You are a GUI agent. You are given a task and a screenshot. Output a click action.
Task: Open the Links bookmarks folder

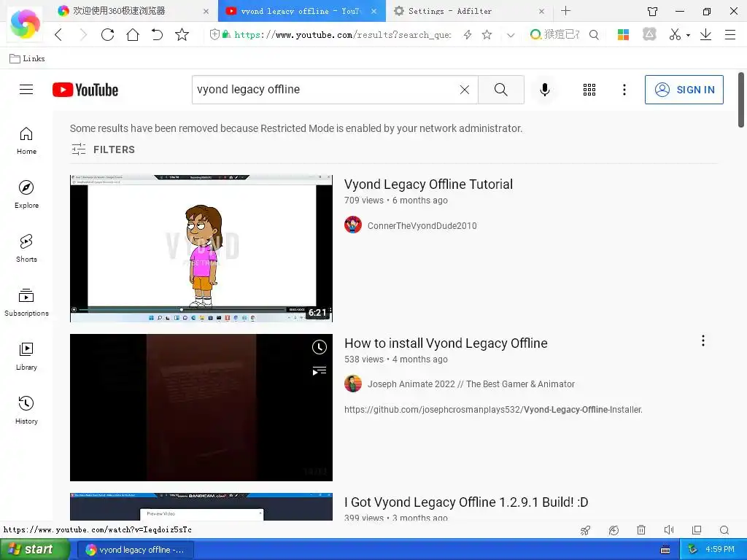click(28, 58)
